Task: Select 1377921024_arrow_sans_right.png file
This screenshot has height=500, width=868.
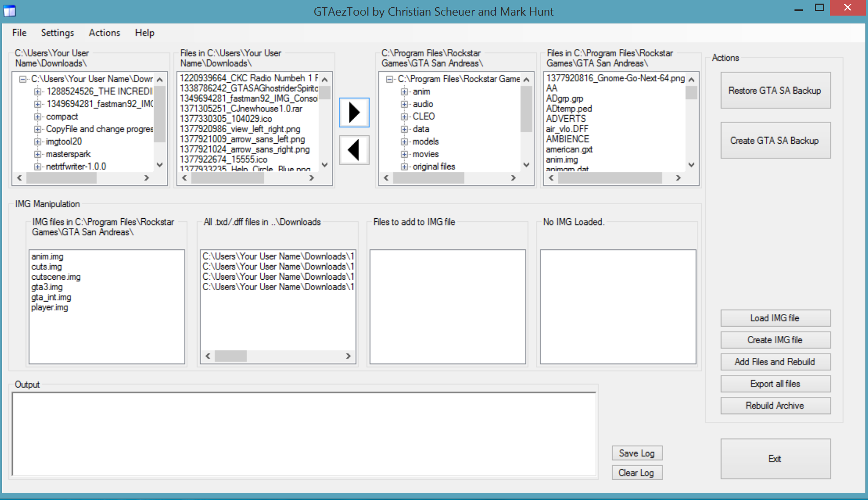Action: point(244,149)
